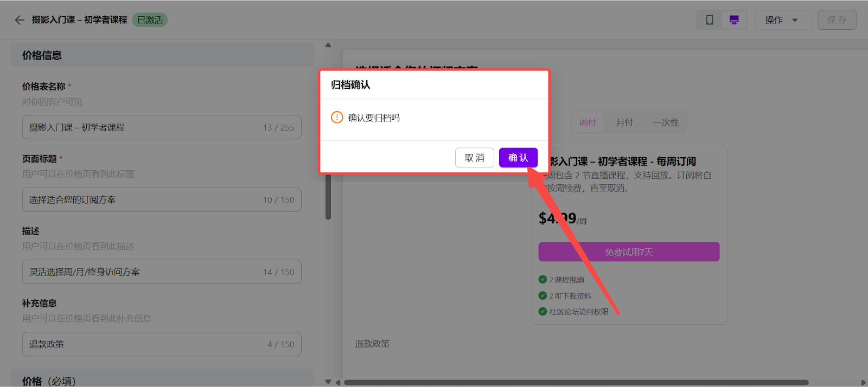Click scroll down arrow at panel bottom
Image resolution: width=868 pixels, height=387 pixels.
[328, 382]
